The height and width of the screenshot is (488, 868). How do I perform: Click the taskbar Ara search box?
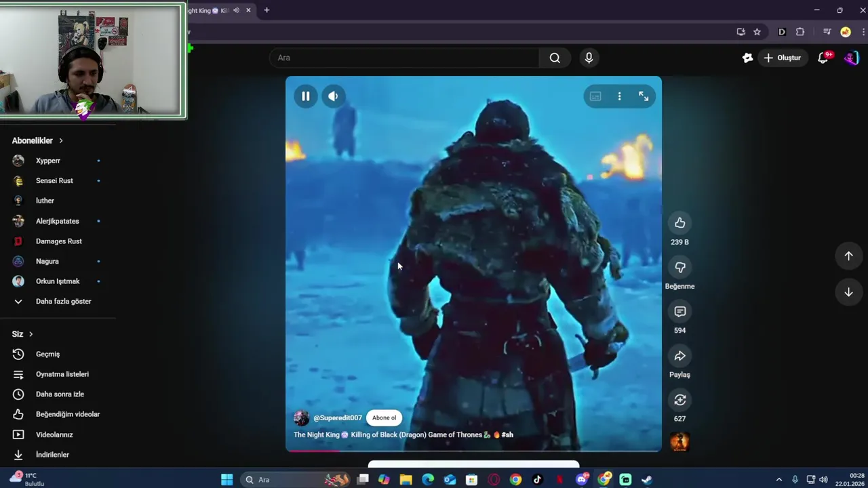pos(296,480)
